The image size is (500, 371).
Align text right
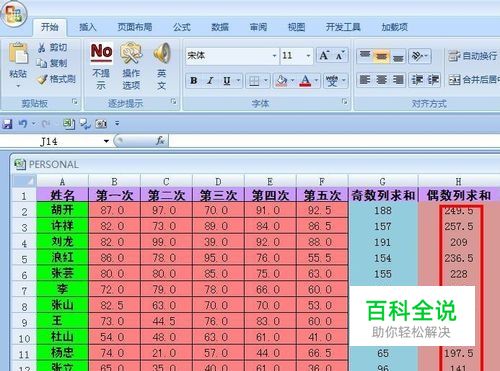click(x=398, y=80)
